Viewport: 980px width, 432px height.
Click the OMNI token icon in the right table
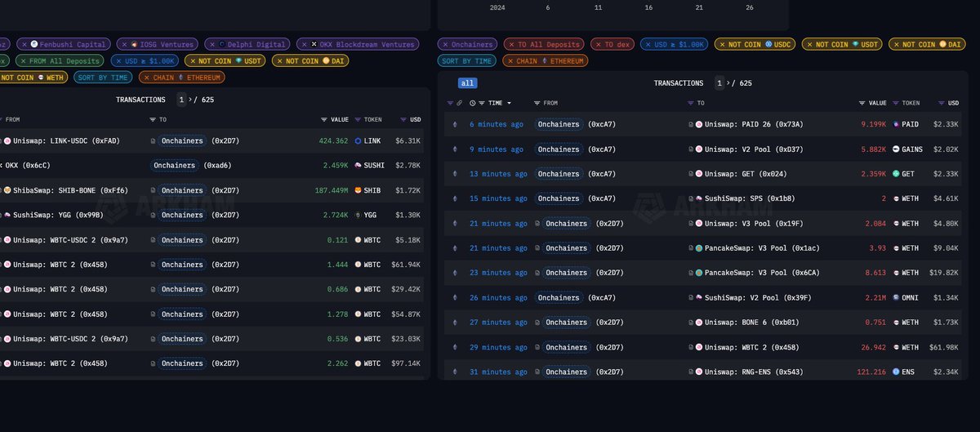(x=896, y=297)
